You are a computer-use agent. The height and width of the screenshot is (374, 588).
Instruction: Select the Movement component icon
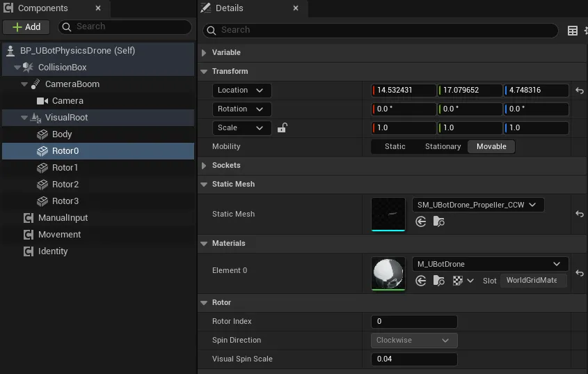coord(29,235)
